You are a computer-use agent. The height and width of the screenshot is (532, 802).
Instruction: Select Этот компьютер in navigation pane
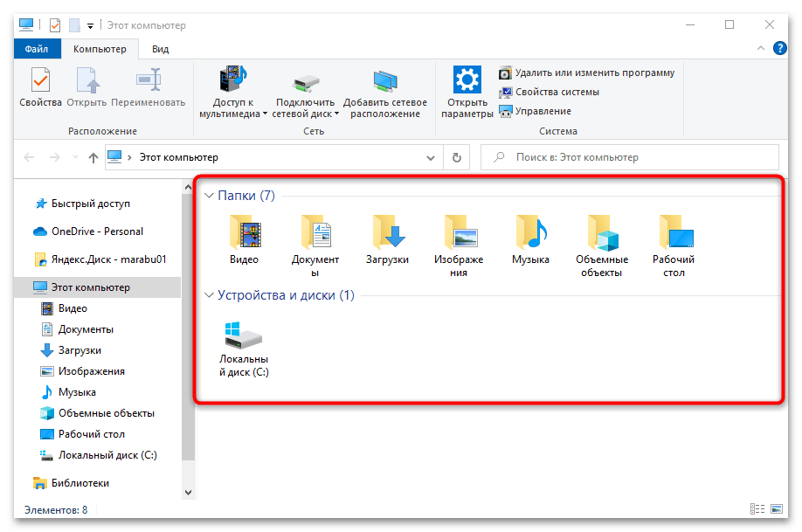pos(97,287)
